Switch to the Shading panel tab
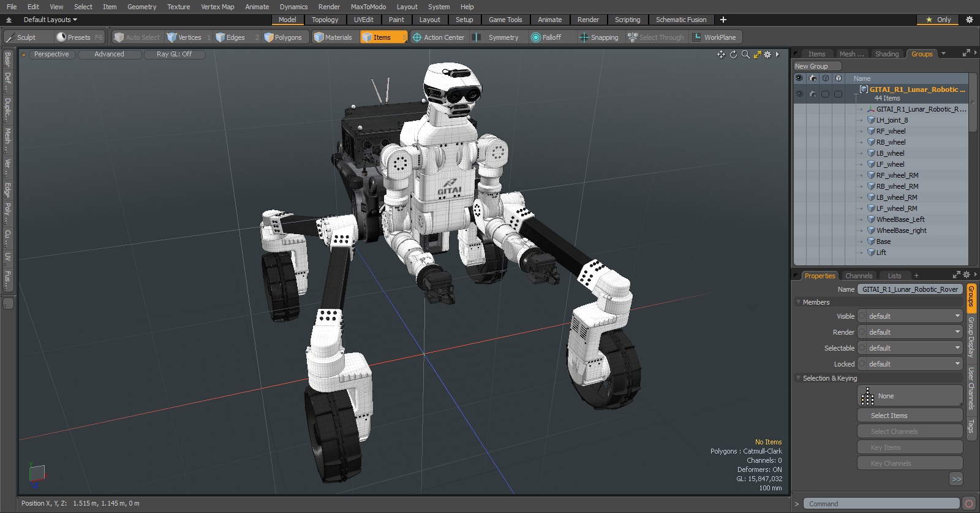 (x=886, y=54)
